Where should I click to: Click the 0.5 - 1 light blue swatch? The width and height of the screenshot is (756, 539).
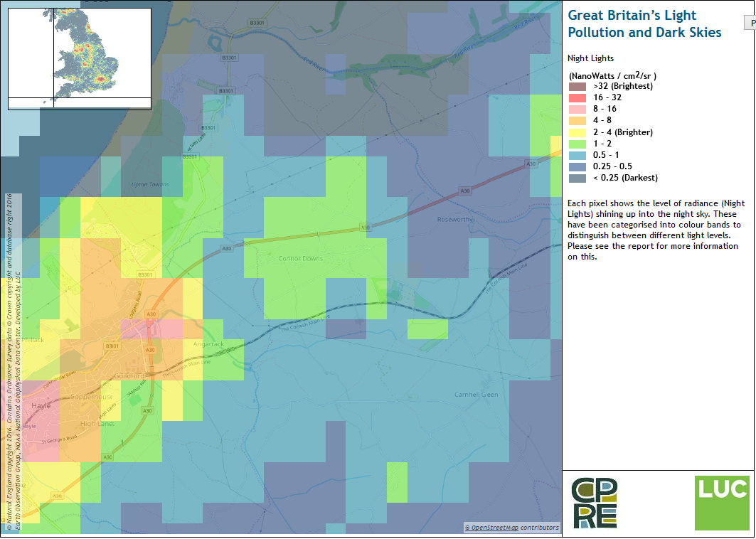pyautogui.click(x=577, y=155)
